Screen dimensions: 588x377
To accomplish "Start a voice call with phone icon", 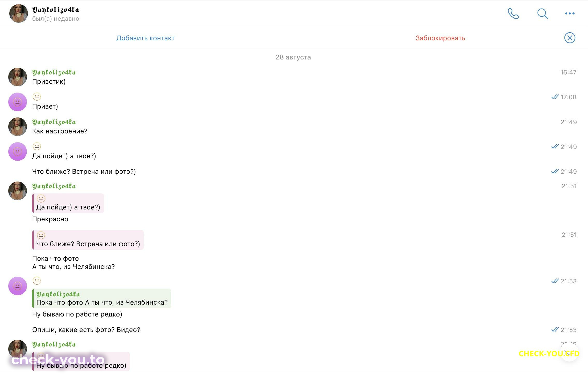I will click(513, 13).
